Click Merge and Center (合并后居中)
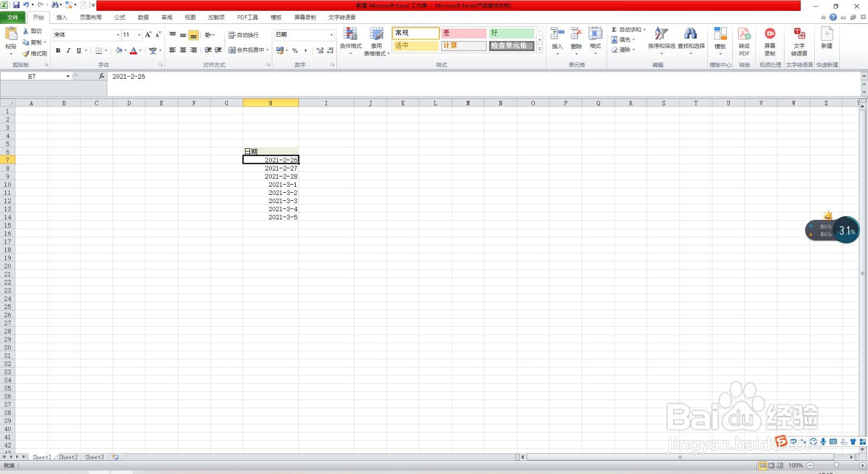This screenshot has height=474, width=868. pyautogui.click(x=246, y=50)
